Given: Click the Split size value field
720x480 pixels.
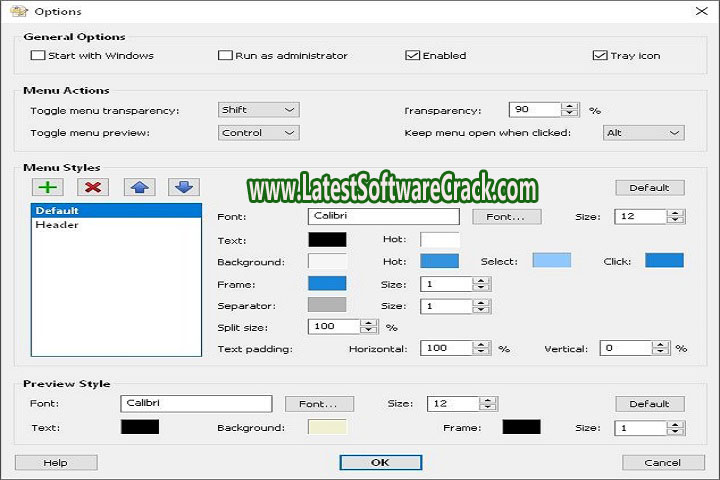Looking at the screenshot, I should 334,327.
